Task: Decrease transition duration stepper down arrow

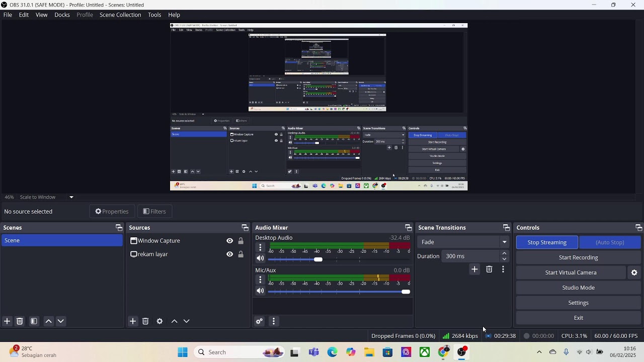Action: [x=504, y=259]
